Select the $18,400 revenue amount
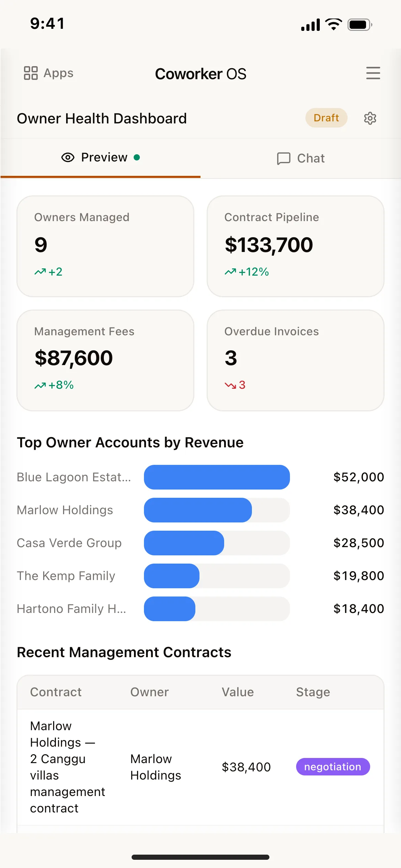 [359, 609]
